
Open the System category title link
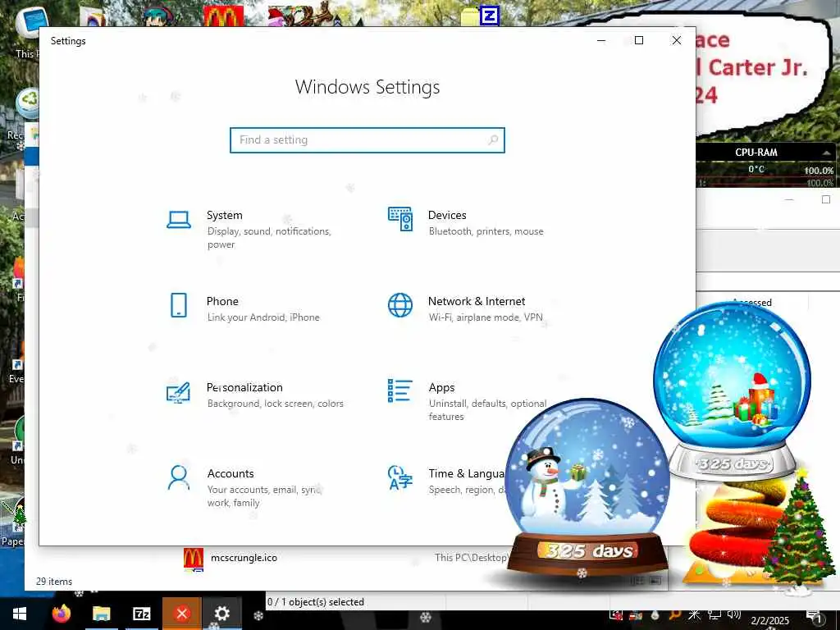point(225,215)
